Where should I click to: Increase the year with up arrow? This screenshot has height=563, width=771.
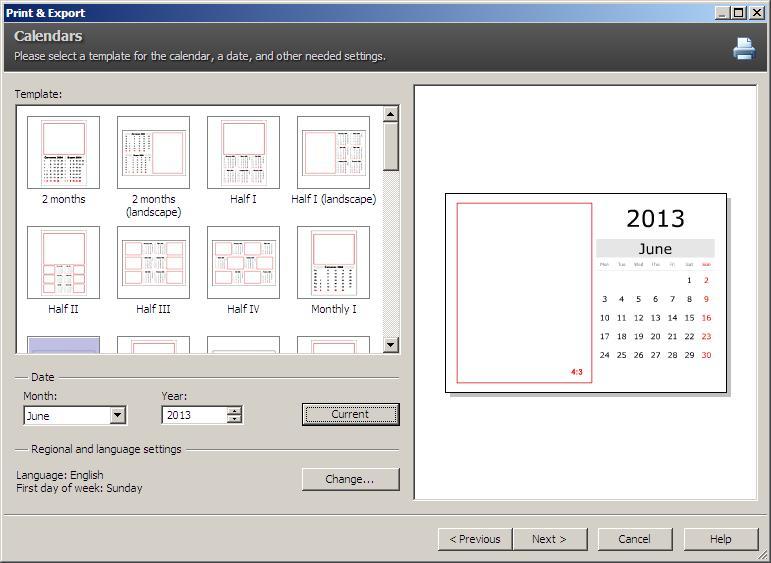click(234, 411)
